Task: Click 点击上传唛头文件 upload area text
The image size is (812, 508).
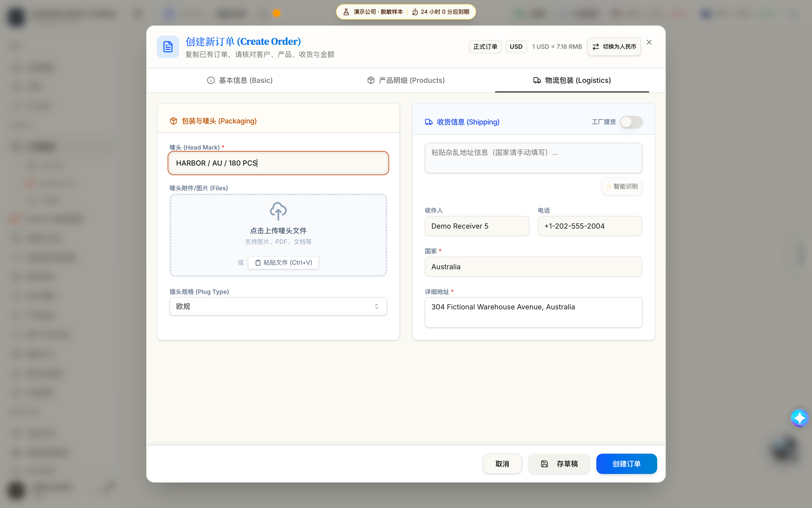Action: tap(278, 230)
